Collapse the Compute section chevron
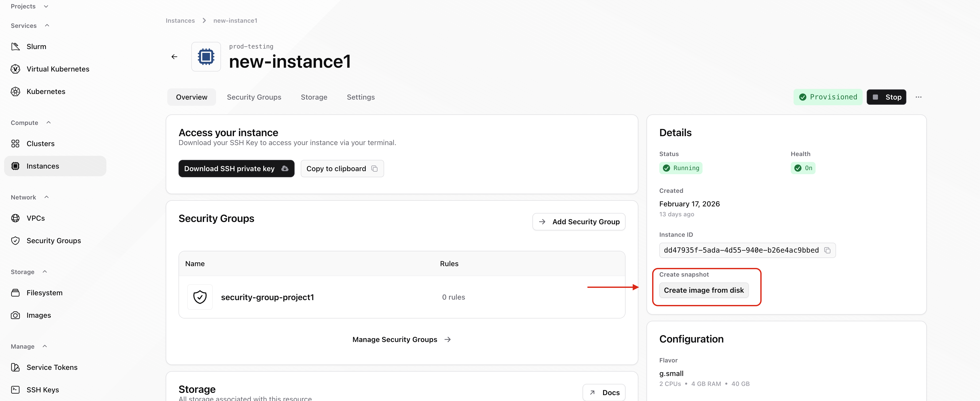Viewport: 980px width, 401px height. (48, 122)
